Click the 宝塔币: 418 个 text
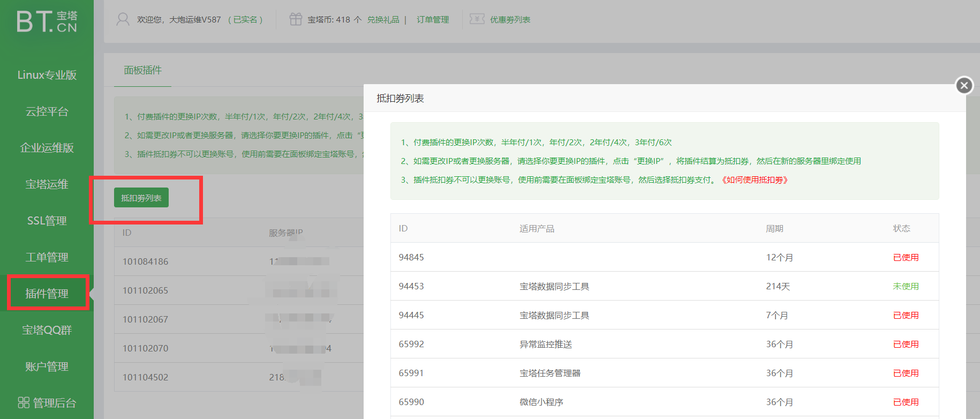 [x=335, y=20]
